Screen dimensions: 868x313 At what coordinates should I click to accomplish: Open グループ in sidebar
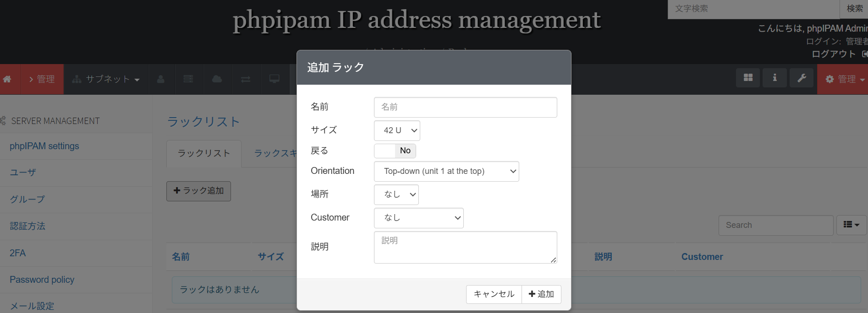[x=27, y=199]
